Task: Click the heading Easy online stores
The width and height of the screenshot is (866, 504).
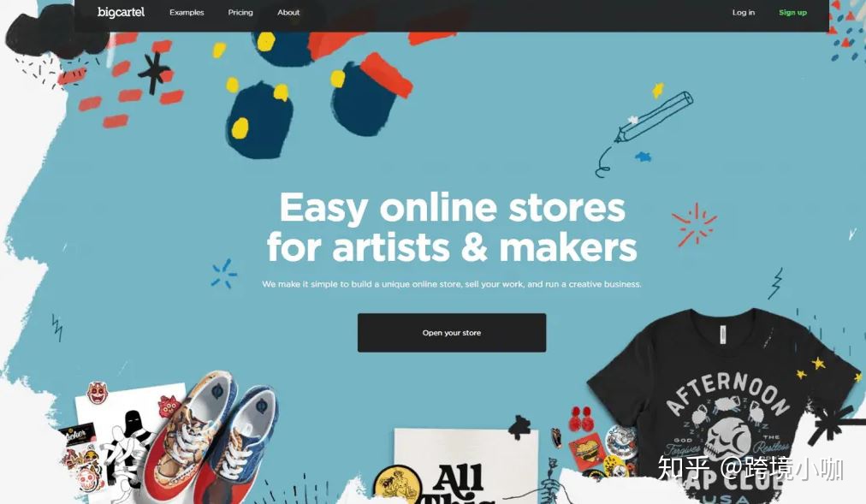Action: (x=452, y=208)
